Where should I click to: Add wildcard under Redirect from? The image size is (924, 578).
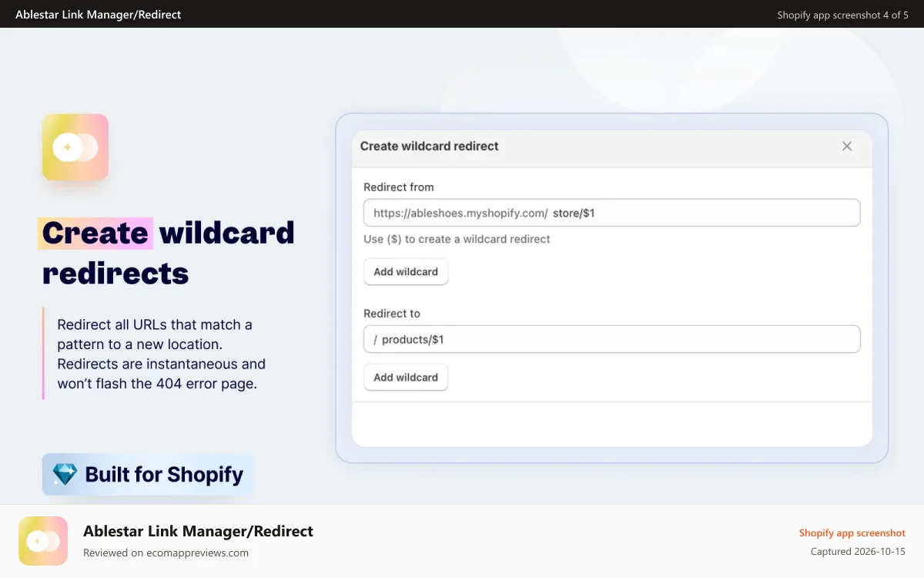(x=406, y=271)
